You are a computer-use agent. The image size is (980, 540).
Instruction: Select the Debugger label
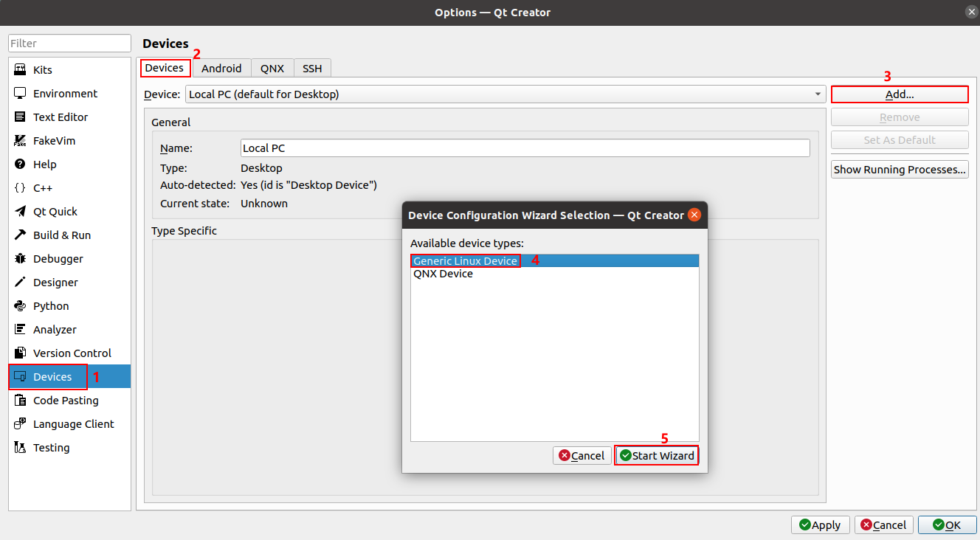pos(58,259)
